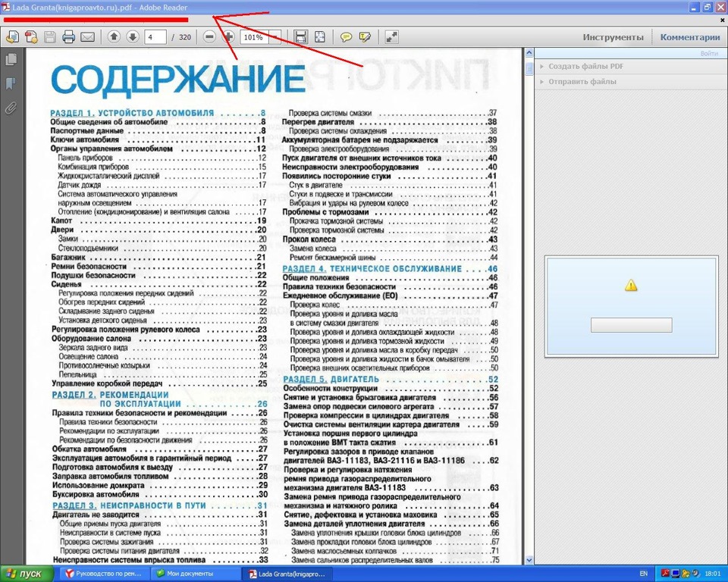Click the Общие положения contents entry
Screen dimensions: 728x582
point(315,277)
